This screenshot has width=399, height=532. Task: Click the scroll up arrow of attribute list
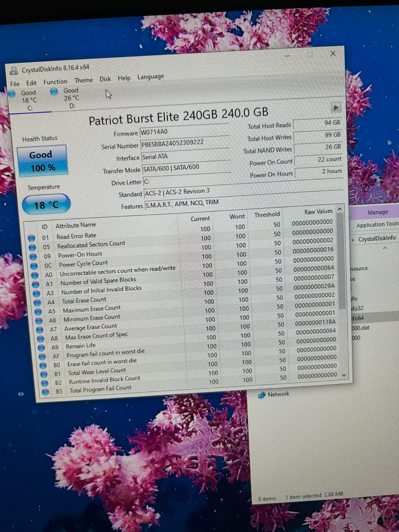click(340, 209)
